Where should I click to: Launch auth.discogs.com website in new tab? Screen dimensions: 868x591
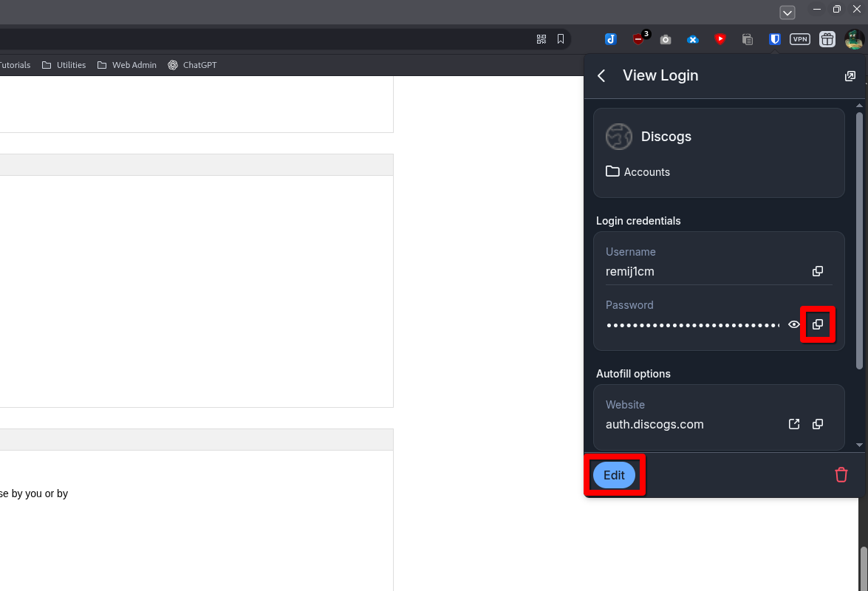794,424
